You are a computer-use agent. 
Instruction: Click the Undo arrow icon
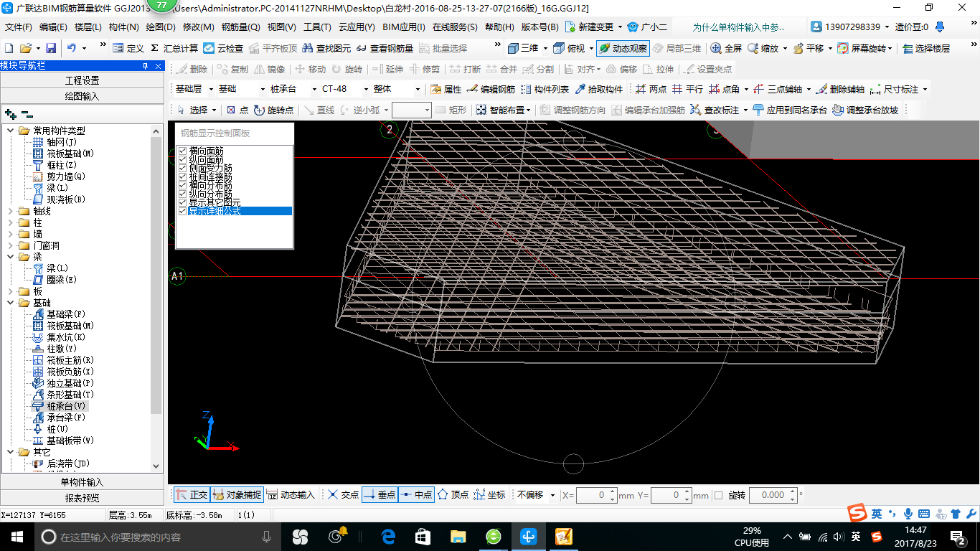[x=72, y=48]
